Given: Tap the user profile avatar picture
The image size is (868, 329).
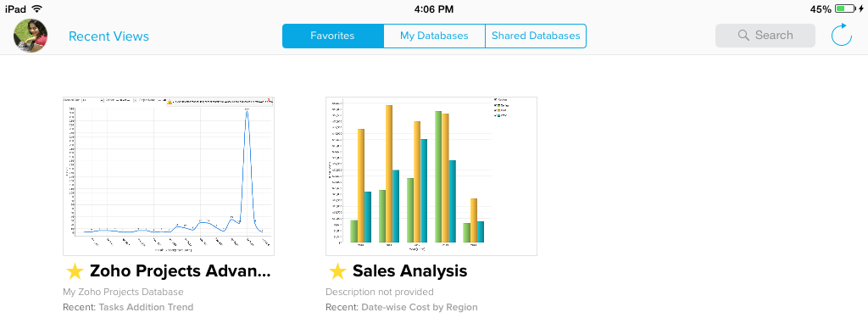Looking at the screenshot, I should [x=31, y=36].
